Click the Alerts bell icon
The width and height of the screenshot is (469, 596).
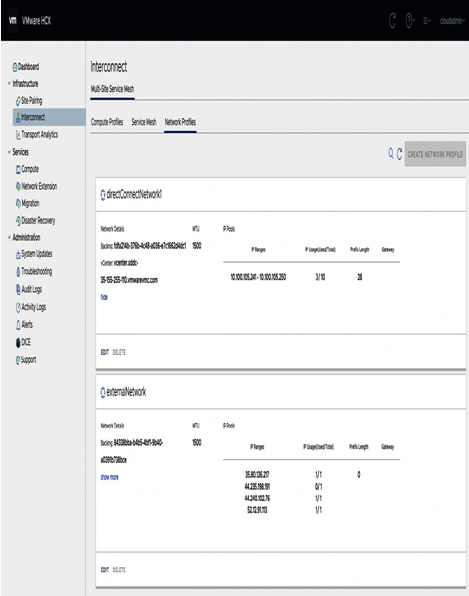coord(18,325)
